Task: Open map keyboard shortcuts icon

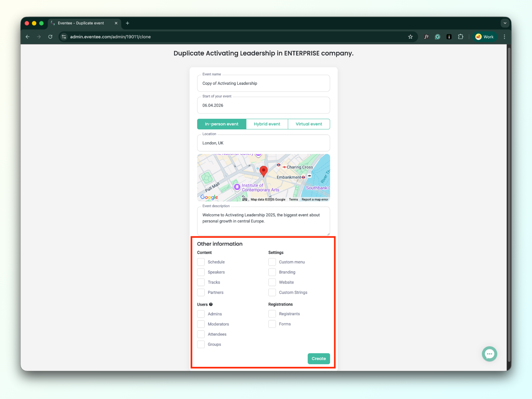Action: pos(245,199)
